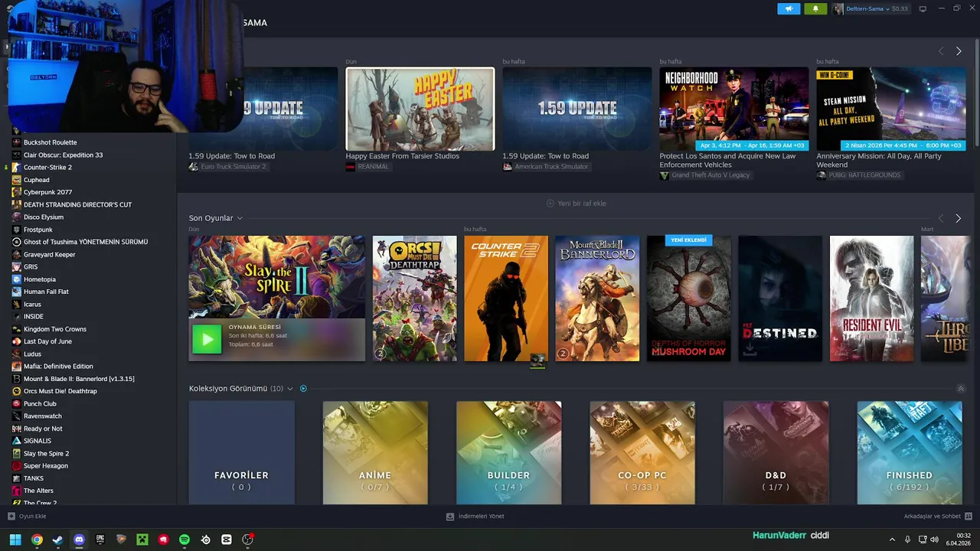Select Cuphead in library list
Viewport: 980px width, 551px height.
(x=36, y=180)
